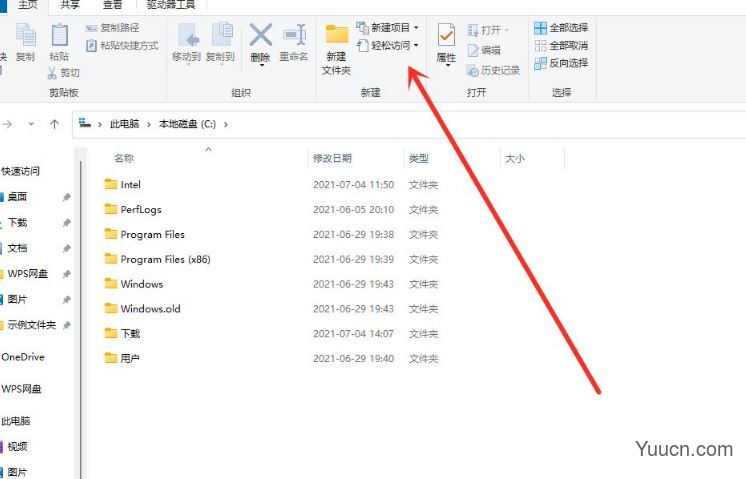Viewport: 746px width, 479px height.
Task: Click Paste shortcut (粘贴快捷方式)
Action: 122,46
